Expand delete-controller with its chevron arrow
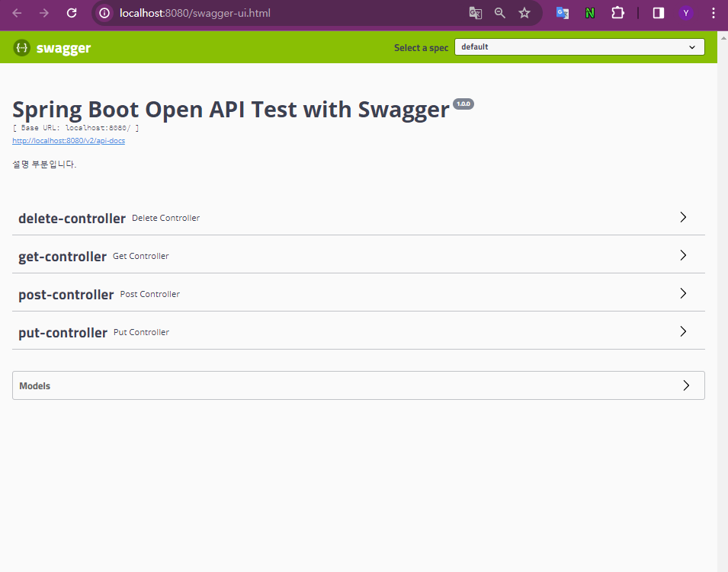 [x=683, y=217]
